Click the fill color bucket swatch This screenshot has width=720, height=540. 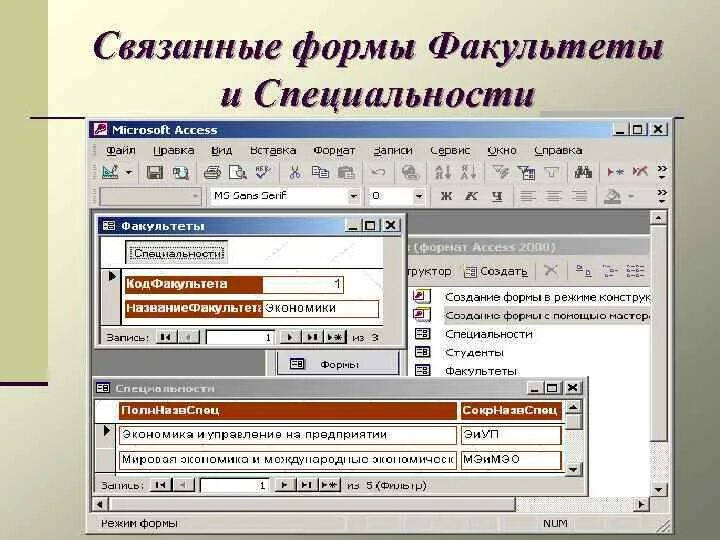click(612, 197)
